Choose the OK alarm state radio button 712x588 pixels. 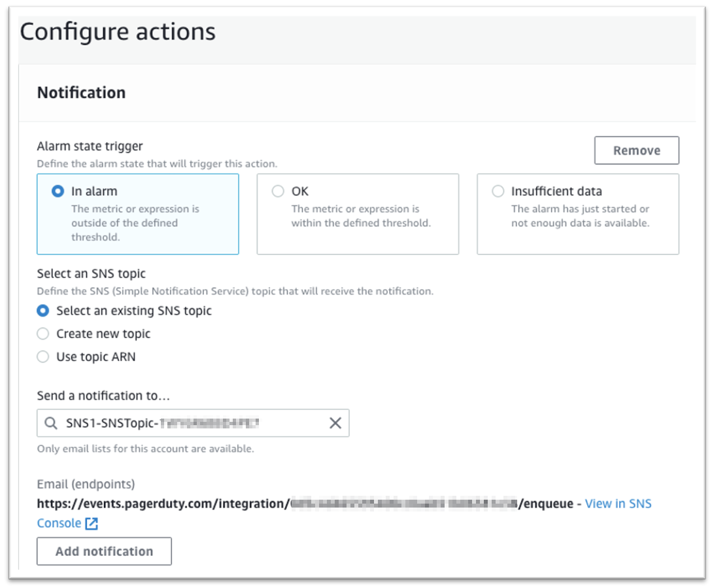278,191
